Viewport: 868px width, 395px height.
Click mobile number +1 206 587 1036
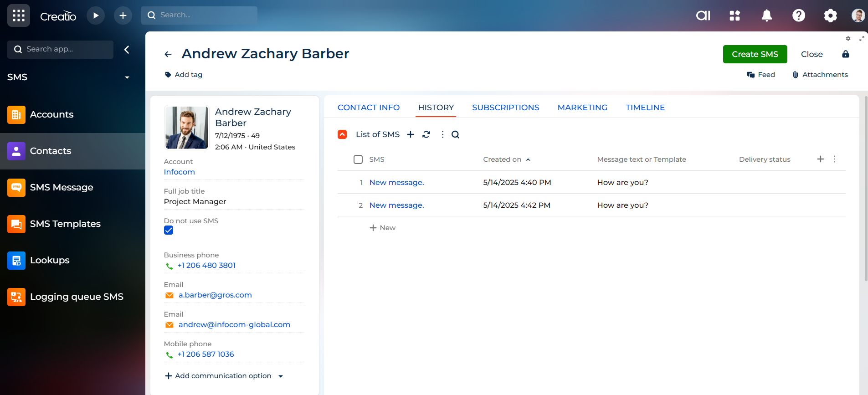pos(205,354)
